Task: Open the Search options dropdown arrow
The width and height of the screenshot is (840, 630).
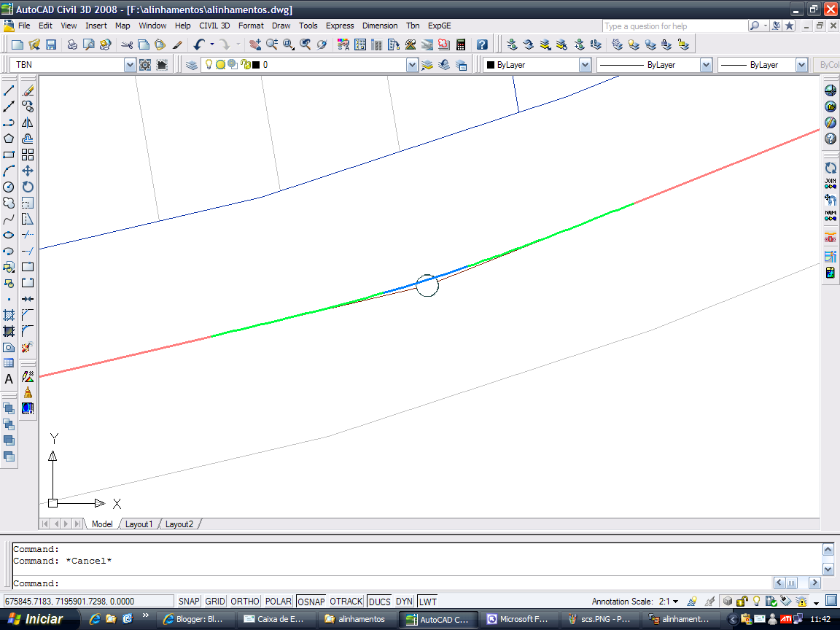Action: tap(766, 26)
